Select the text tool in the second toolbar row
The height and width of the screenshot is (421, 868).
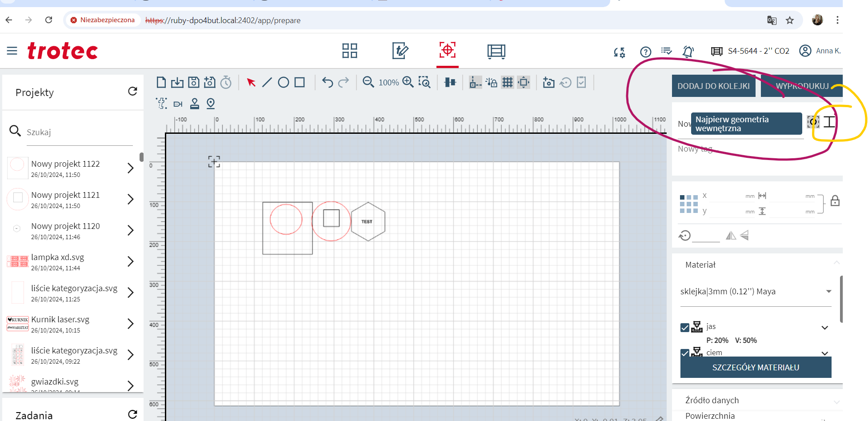click(x=161, y=104)
